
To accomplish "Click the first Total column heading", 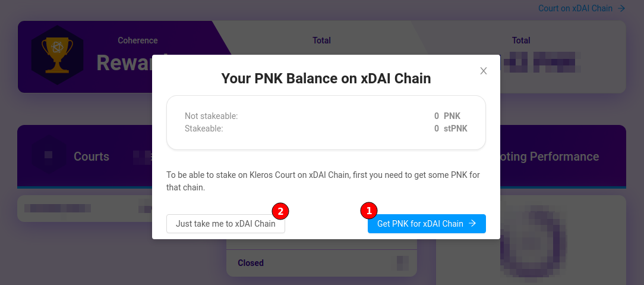I will [x=321, y=40].
